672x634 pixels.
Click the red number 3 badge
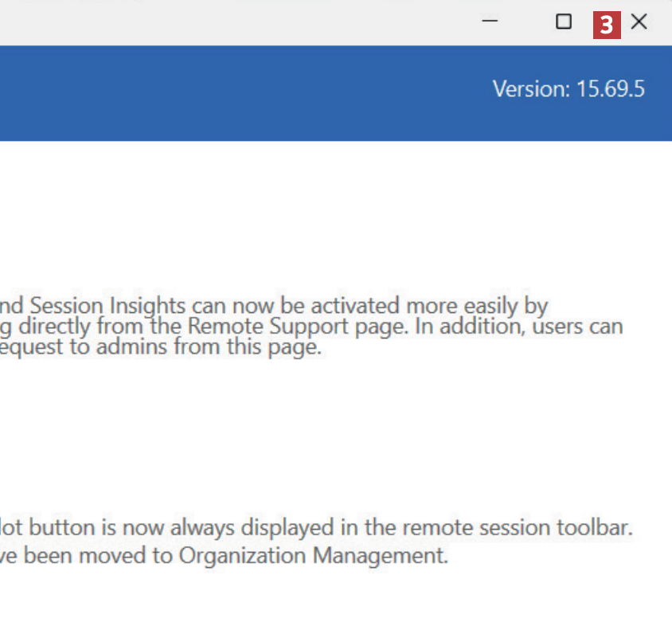(x=607, y=25)
